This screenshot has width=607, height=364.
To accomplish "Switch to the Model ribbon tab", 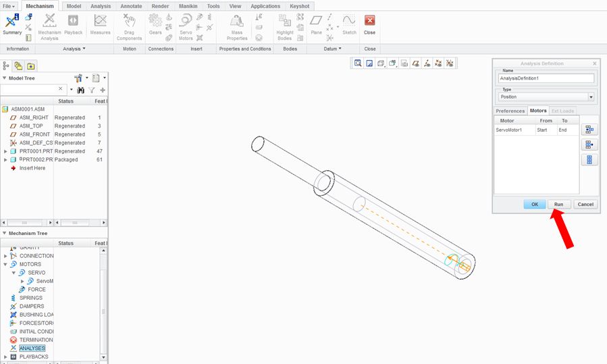I will 74,6.
